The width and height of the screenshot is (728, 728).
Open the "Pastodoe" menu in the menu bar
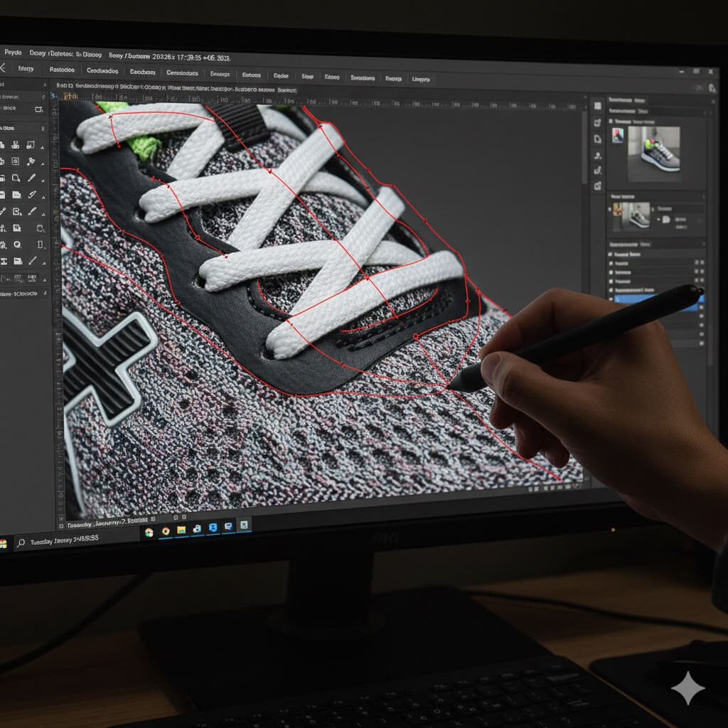pos(61,70)
